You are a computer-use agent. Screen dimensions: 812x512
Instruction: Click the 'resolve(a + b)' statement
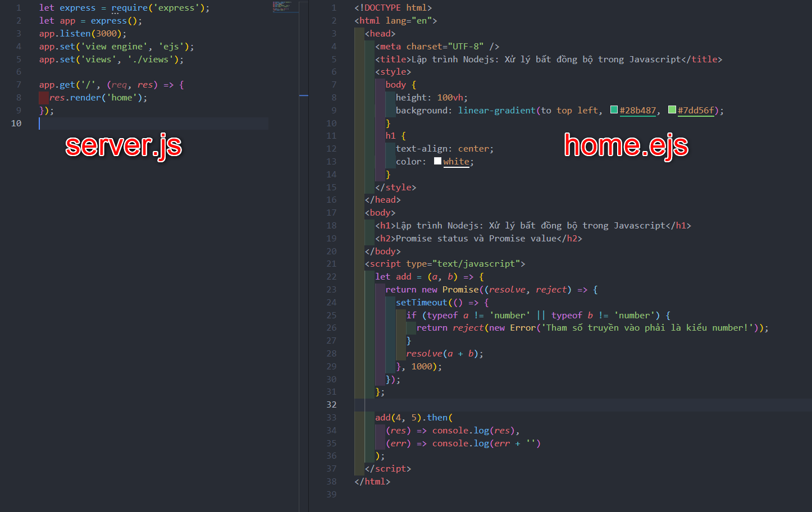(443, 354)
